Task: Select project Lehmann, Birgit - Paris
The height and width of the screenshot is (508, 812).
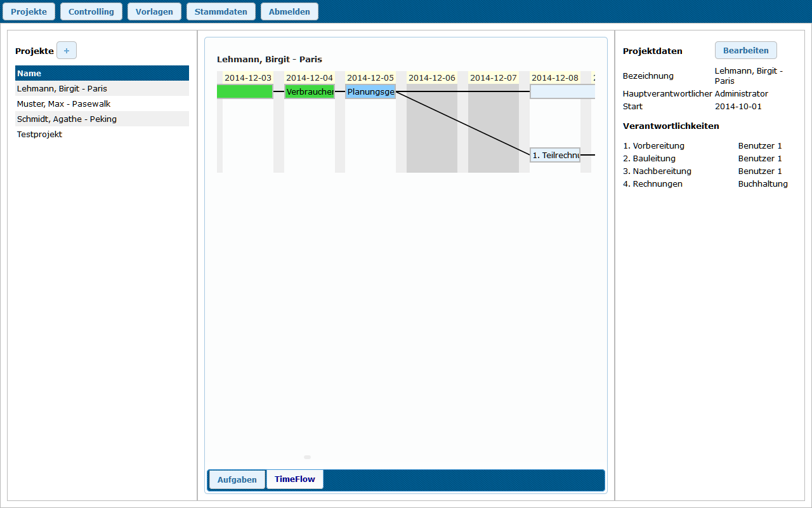Action: click(x=61, y=88)
